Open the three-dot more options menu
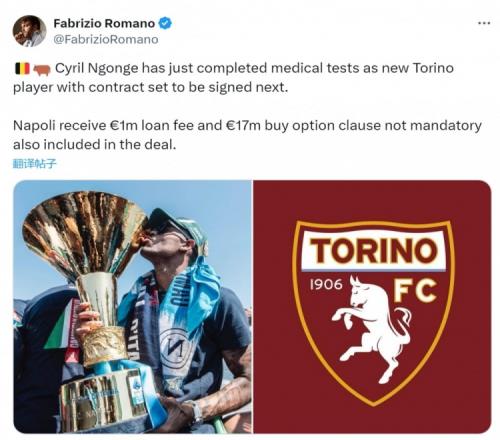The height and width of the screenshot is (440, 500). coord(484,23)
